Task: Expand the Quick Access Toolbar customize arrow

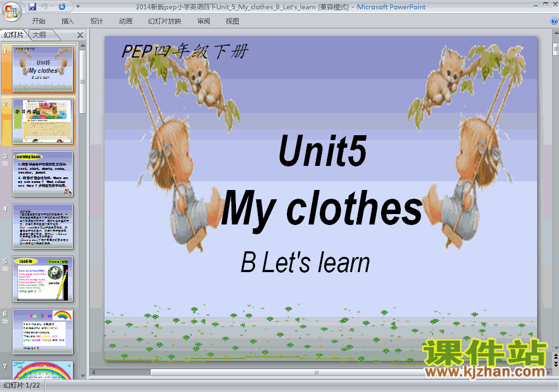Action: 78,7
